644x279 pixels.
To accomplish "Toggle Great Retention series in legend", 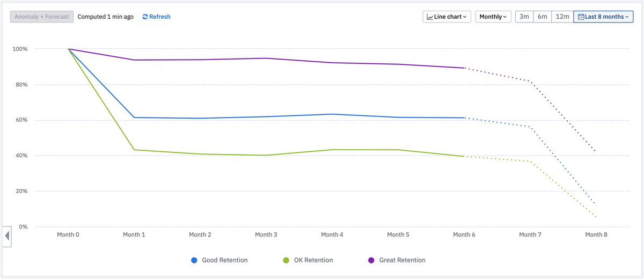I will (397, 260).
